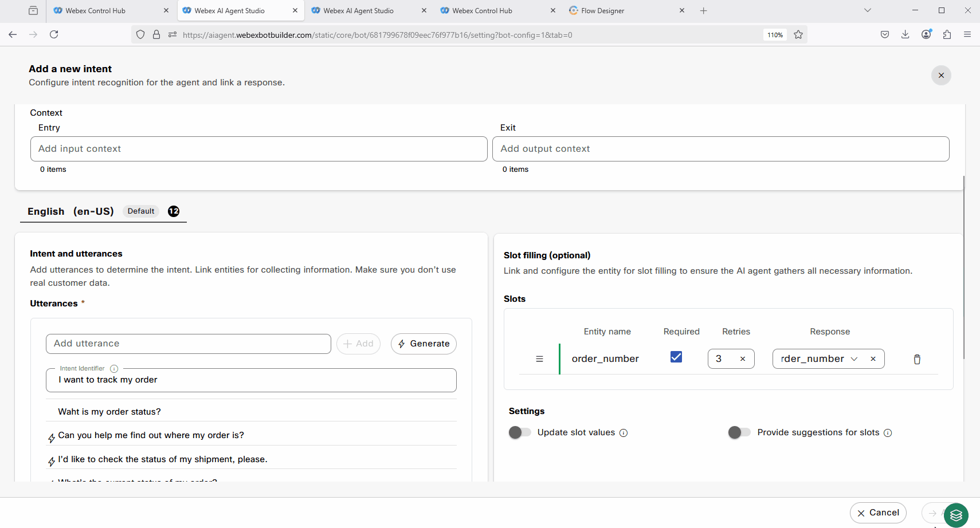Open the browser downloads panel
This screenshot has width=980, height=528.
905,35
